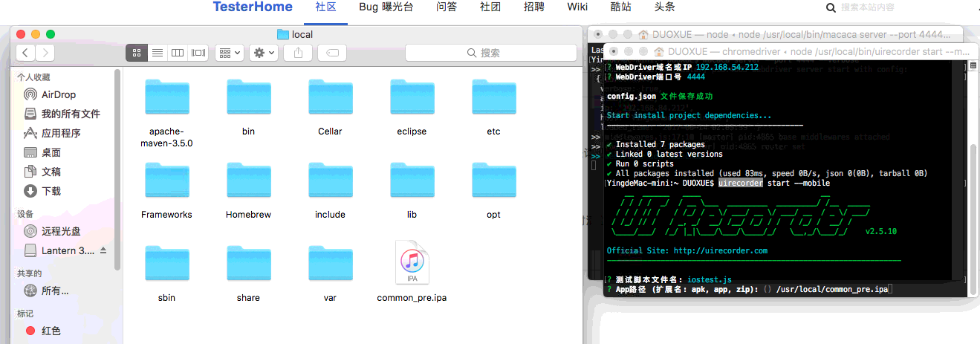Open the 问答 tab
The height and width of the screenshot is (344, 980).
point(447,7)
